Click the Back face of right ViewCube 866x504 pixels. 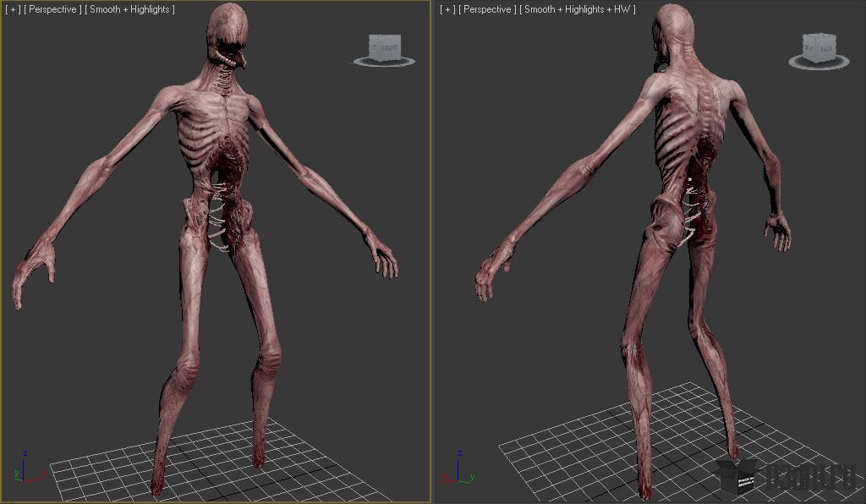[x=825, y=49]
